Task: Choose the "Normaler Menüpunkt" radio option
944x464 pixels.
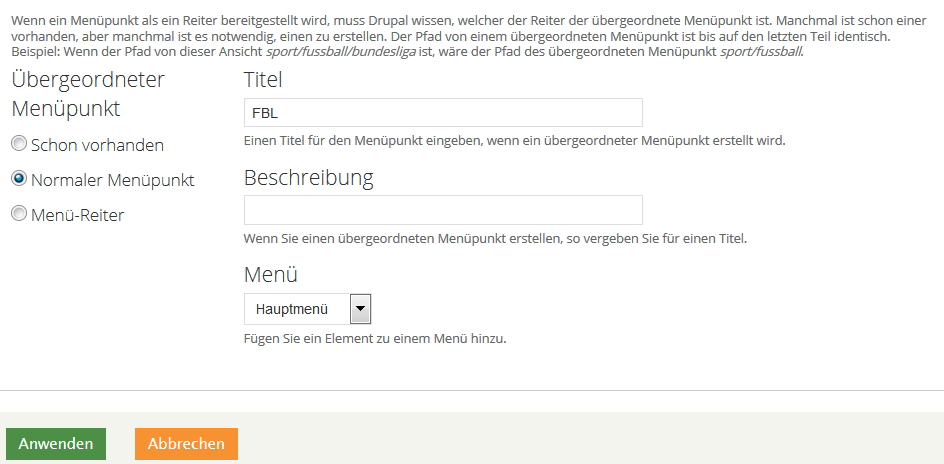Action: [18, 179]
